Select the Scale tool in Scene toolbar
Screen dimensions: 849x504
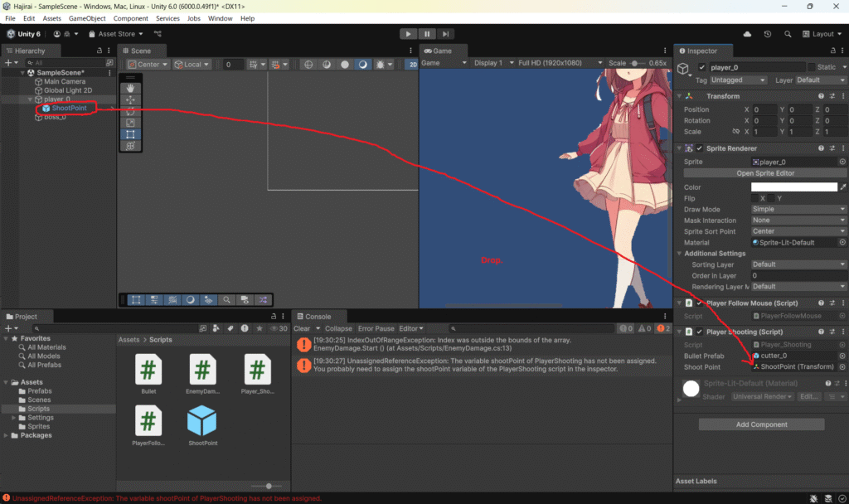coord(130,123)
